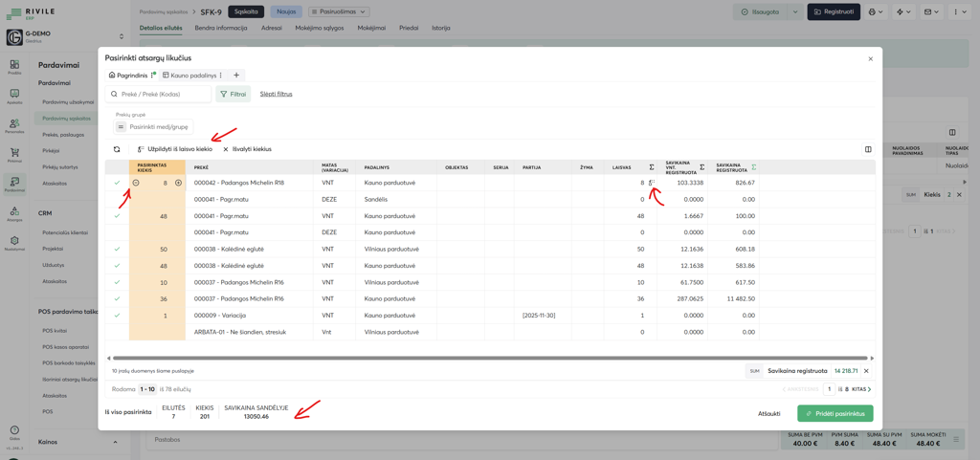Add a new view tab with plus icon
Viewport: 980px width, 460px height.
pyautogui.click(x=236, y=76)
